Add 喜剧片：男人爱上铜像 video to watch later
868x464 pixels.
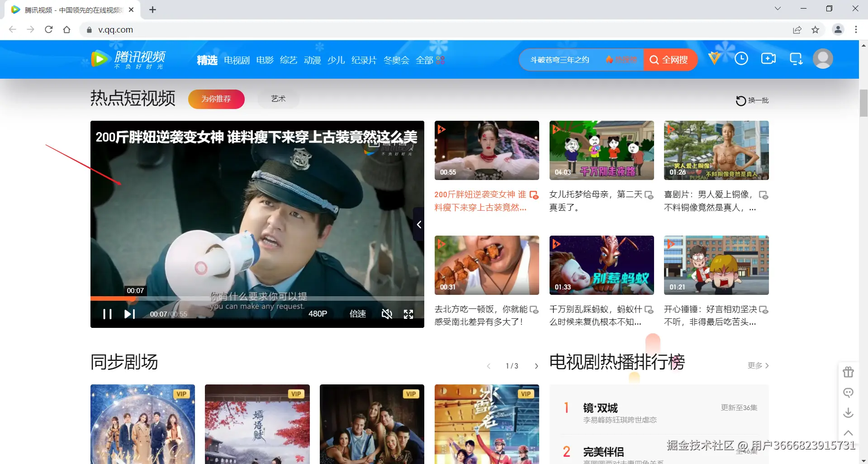click(x=764, y=195)
